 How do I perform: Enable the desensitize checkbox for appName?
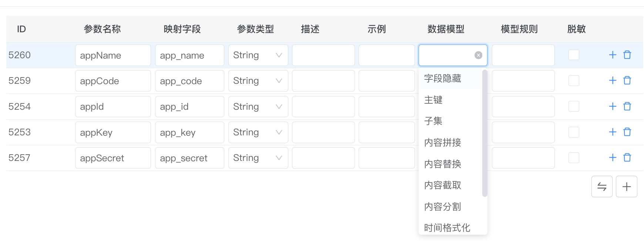point(574,55)
